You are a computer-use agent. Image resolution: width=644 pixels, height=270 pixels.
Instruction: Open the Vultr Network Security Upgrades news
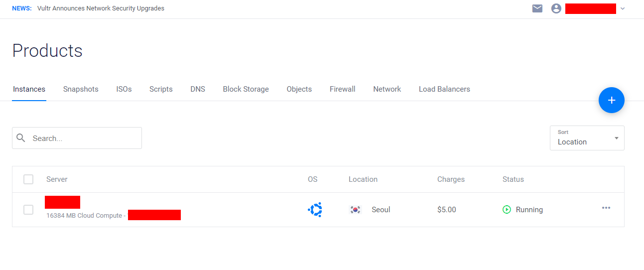pyautogui.click(x=101, y=8)
